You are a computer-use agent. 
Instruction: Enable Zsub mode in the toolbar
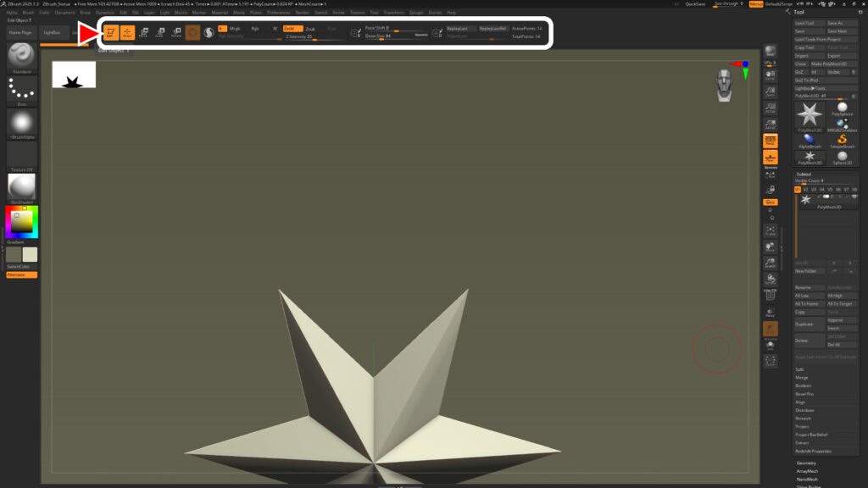point(309,27)
